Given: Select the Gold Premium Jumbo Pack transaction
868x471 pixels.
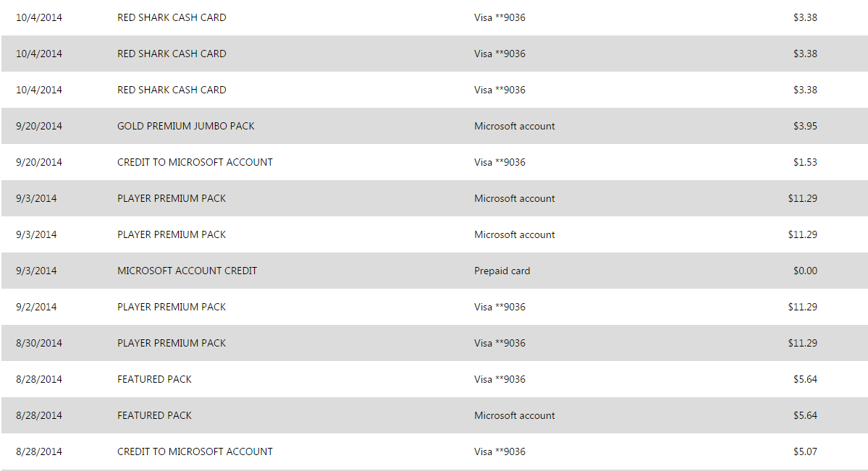Looking at the screenshot, I should [434, 126].
